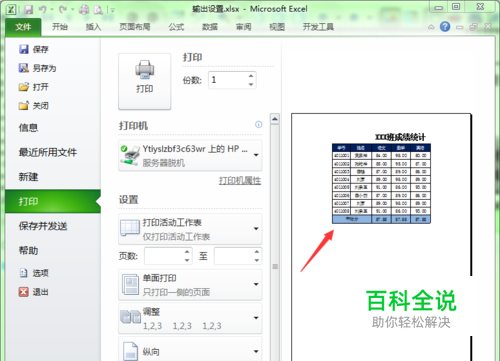Increase copies with the 份数 up arrow
The height and width of the screenshot is (361, 500).
[x=251, y=76]
